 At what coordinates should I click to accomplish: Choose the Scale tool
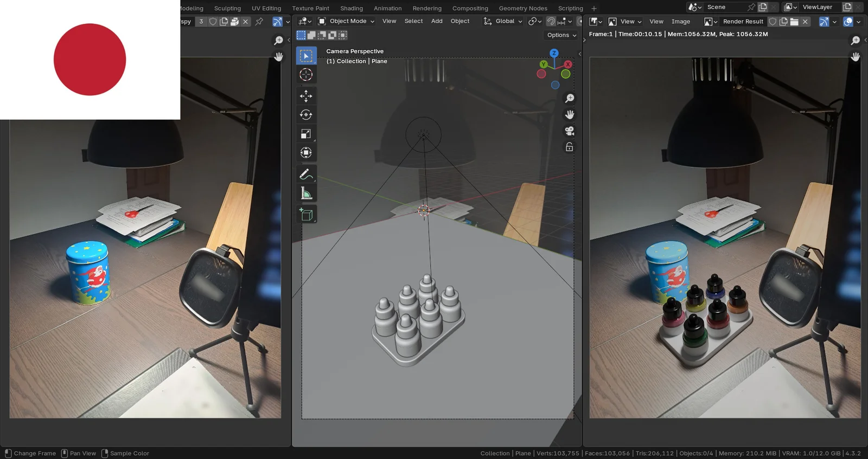click(306, 134)
